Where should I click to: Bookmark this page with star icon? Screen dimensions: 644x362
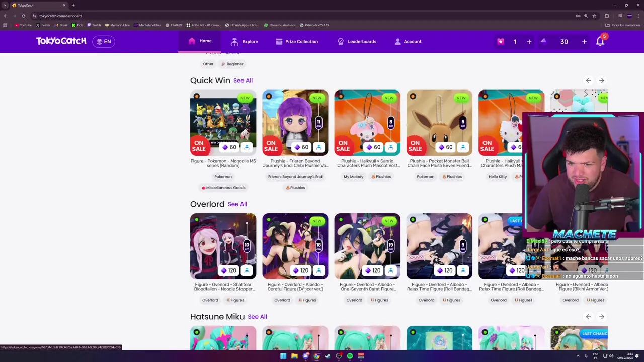(x=594, y=16)
